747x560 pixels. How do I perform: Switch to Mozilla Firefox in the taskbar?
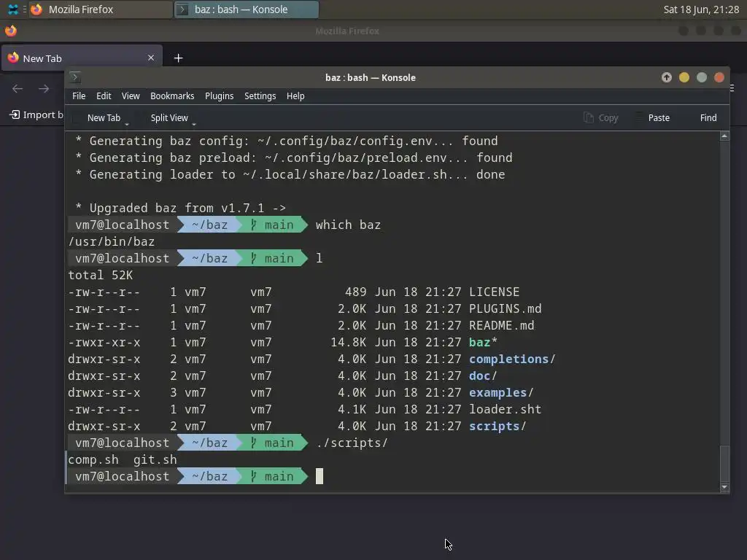pos(101,9)
